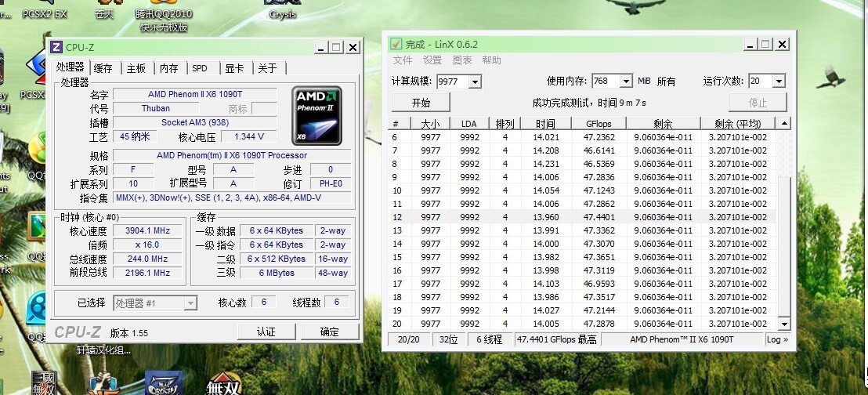
Task: Open the 设置 menu in LinX
Action: (432, 60)
